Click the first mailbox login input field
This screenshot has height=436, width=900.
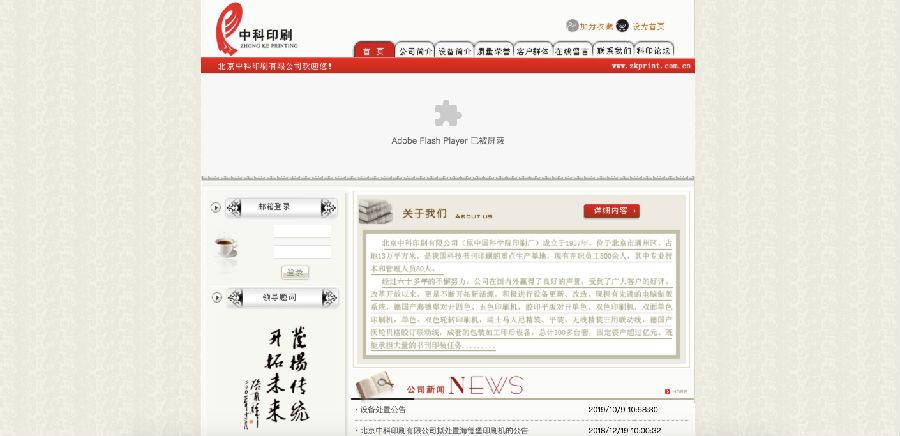302,231
